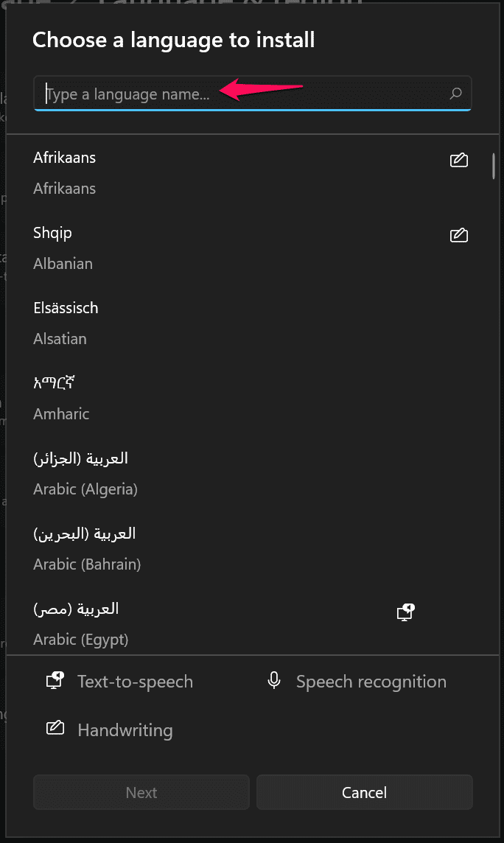Image resolution: width=504 pixels, height=843 pixels.
Task: Click the search magnifier icon
Action: pos(456,94)
